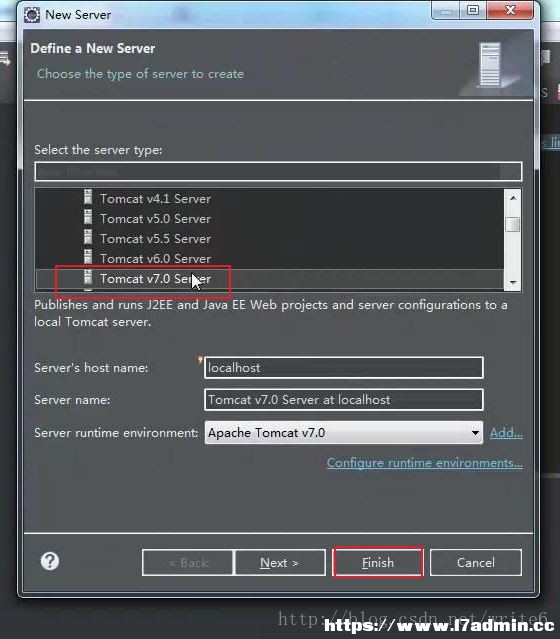560x639 pixels.
Task: Click the Eclipse icon in the title bar
Action: 32,15
